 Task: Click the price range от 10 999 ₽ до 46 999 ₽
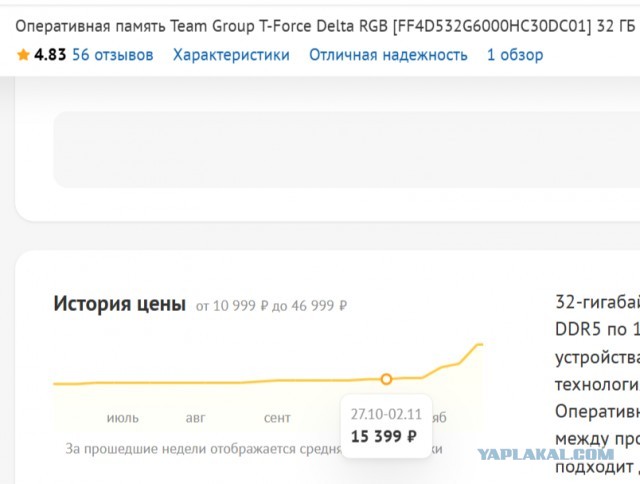click(x=271, y=306)
